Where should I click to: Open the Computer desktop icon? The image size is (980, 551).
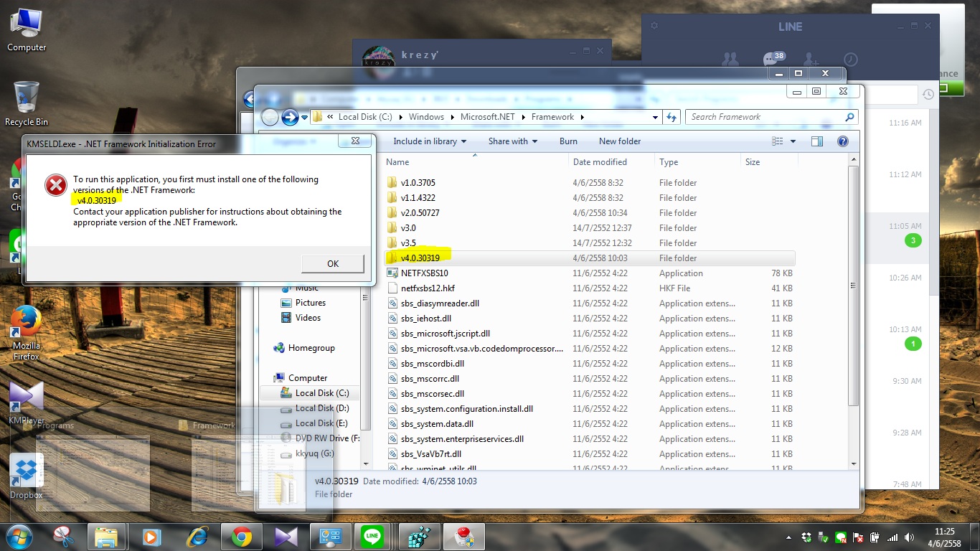(x=27, y=30)
